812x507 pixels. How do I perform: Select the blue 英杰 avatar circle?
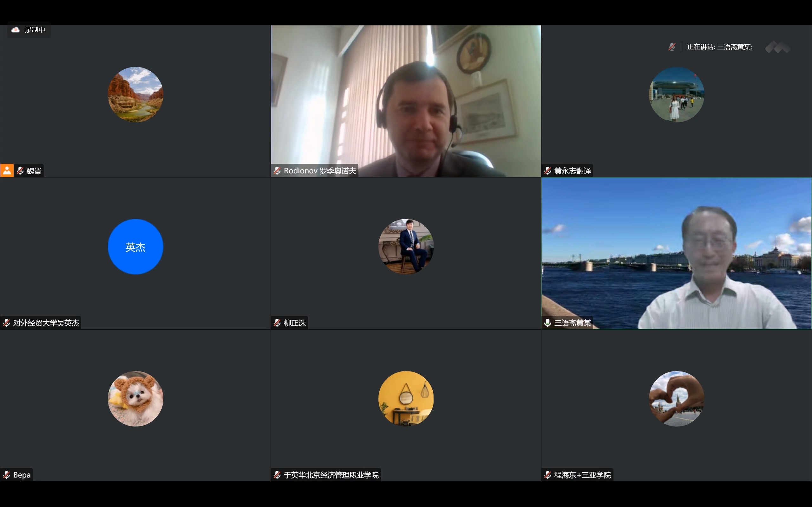pyautogui.click(x=135, y=247)
